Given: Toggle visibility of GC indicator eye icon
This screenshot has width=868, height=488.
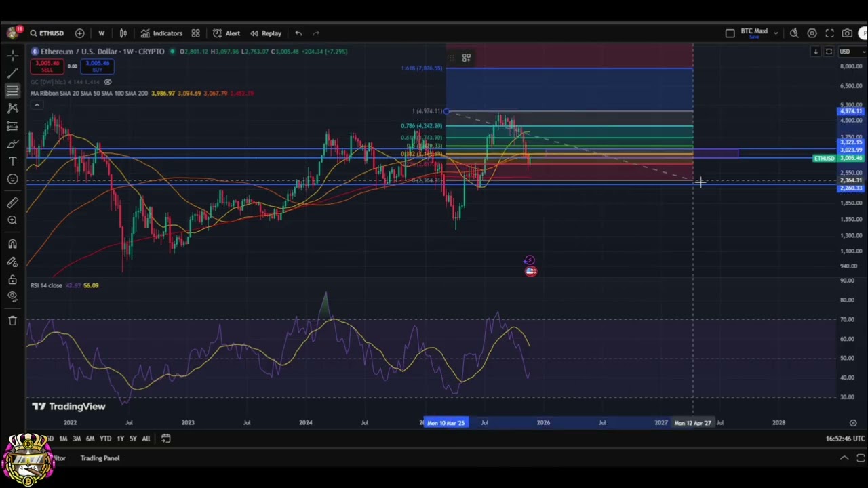Looking at the screenshot, I should pyautogui.click(x=107, y=82).
